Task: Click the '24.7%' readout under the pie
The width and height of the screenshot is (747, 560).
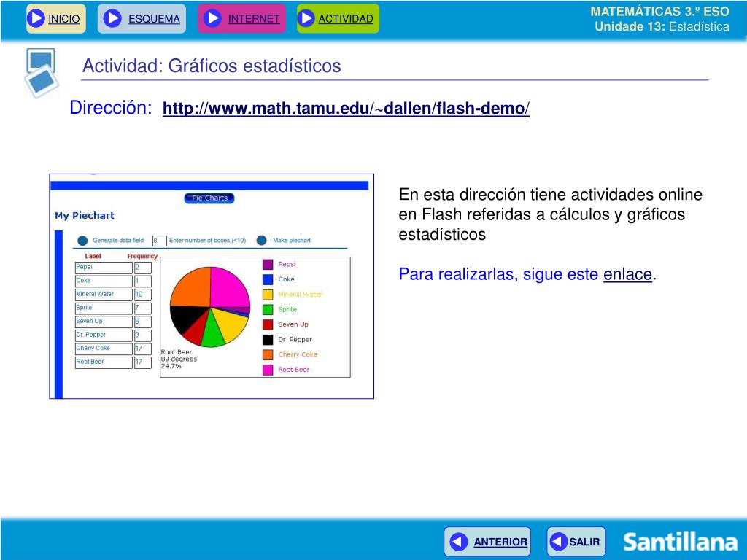Action: click(171, 366)
